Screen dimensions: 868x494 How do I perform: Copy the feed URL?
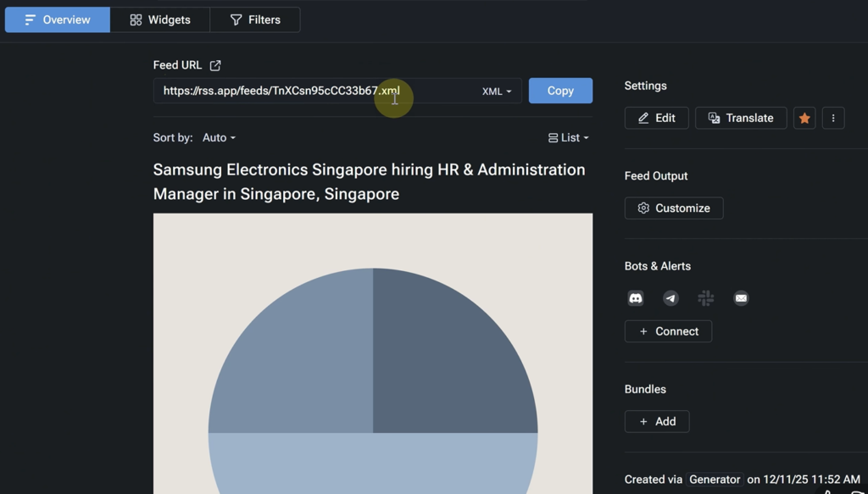pyautogui.click(x=560, y=91)
